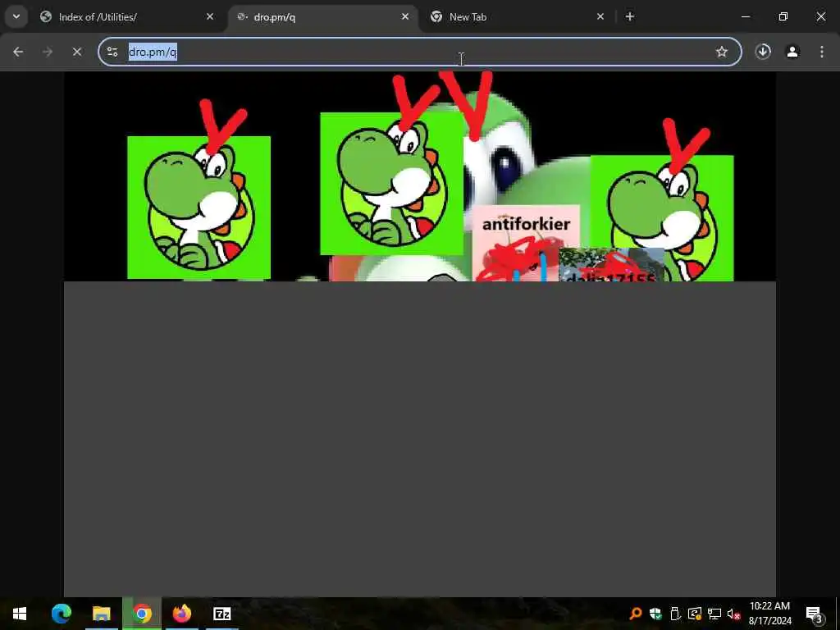Click the USB safely remove tray icon

675,614
